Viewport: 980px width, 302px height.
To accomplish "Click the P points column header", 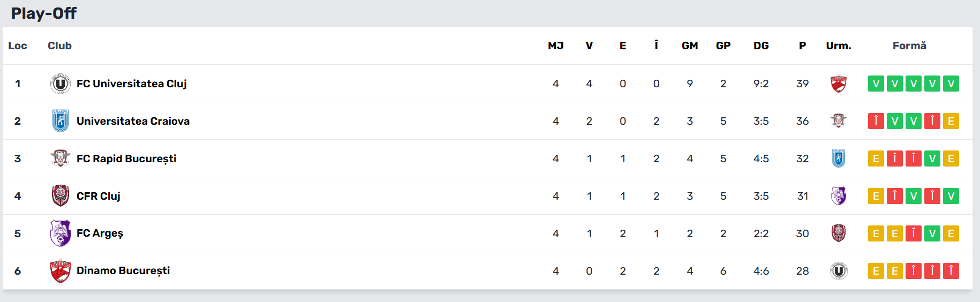I will pyautogui.click(x=802, y=46).
